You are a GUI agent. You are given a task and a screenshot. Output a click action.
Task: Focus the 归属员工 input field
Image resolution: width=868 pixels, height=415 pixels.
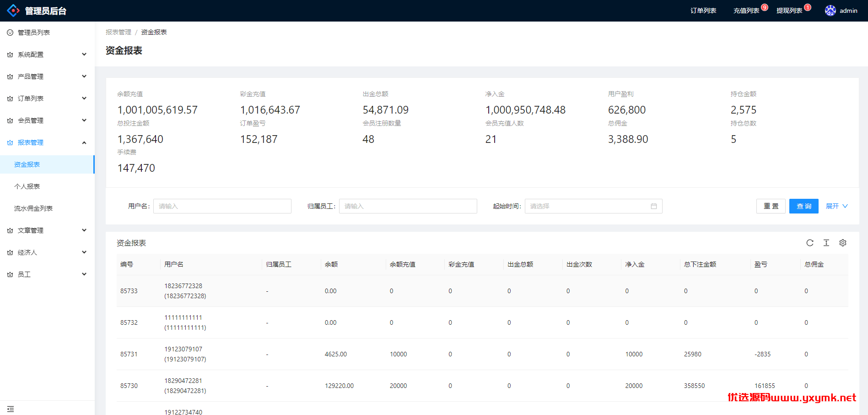click(408, 206)
